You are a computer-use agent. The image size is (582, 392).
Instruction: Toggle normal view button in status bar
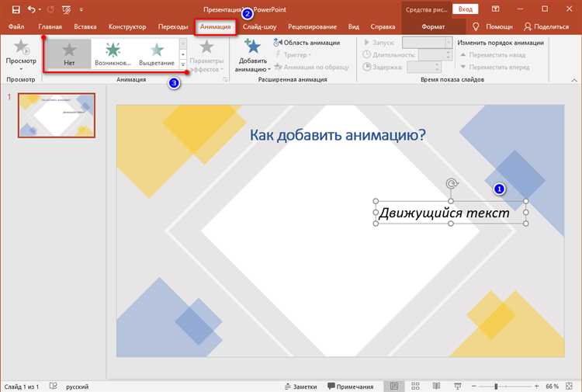(394, 386)
